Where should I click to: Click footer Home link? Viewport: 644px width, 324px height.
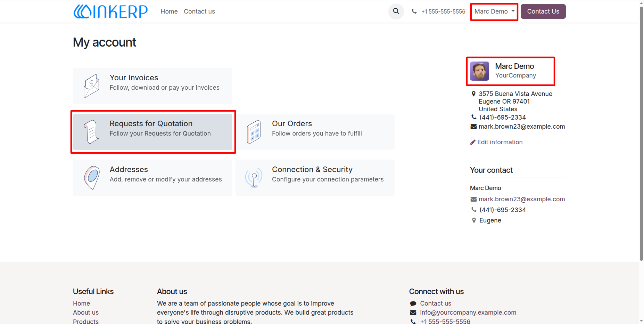(81, 303)
